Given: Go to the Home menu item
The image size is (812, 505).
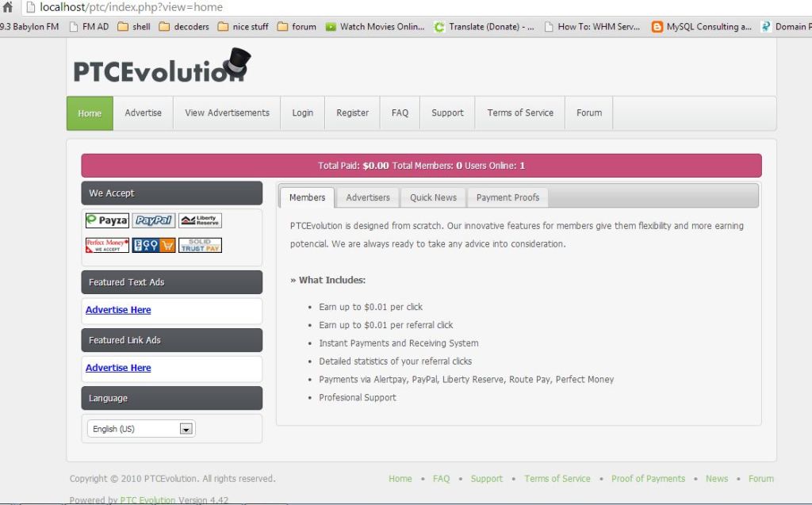Looking at the screenshot, I should 90,113.
